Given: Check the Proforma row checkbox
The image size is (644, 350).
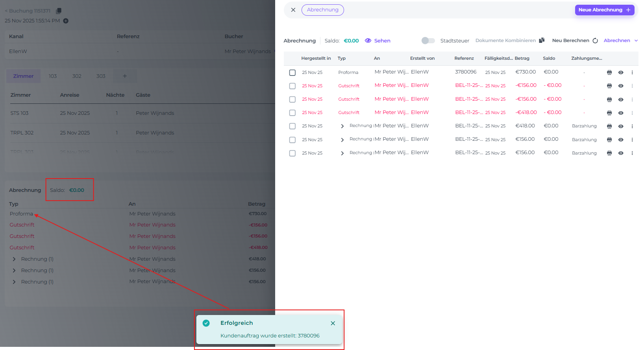Looking at the screenshot, I should pyautogui.click(x=292, y=73).
